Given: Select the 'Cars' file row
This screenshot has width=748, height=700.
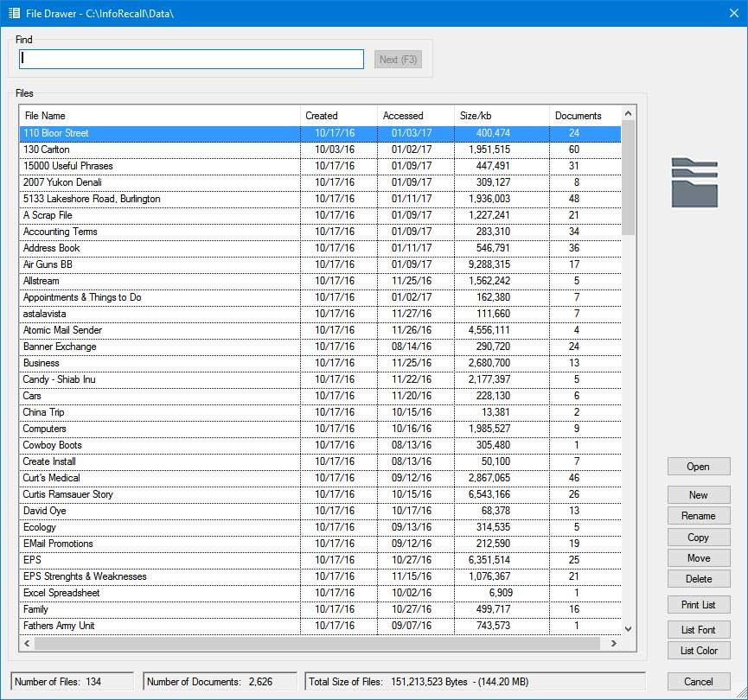Looking at the screenshot, I should click(320, 396).
